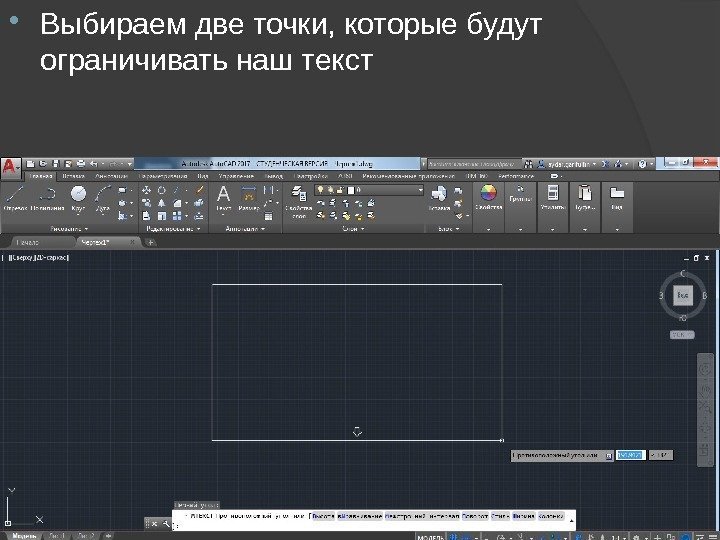Image resolution: width=720 pixels, height=540 pixels.
Task: Insert a table from Аннотации panel
Action: [269, 216]
